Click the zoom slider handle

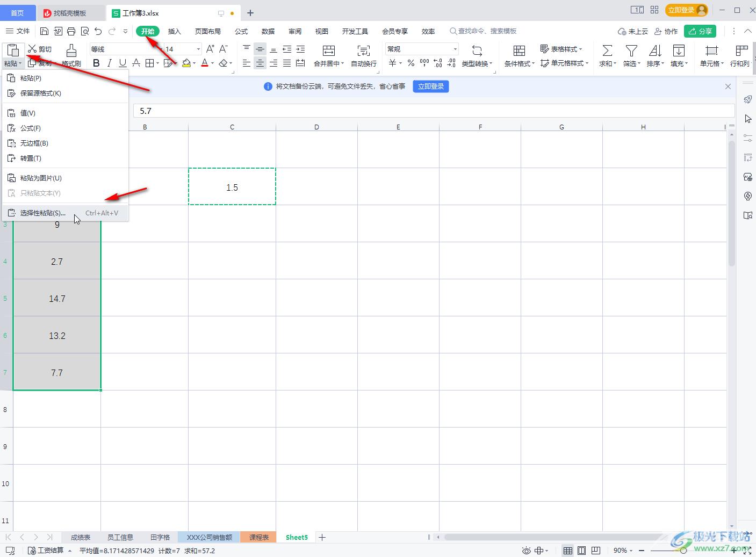pos(683,551)
